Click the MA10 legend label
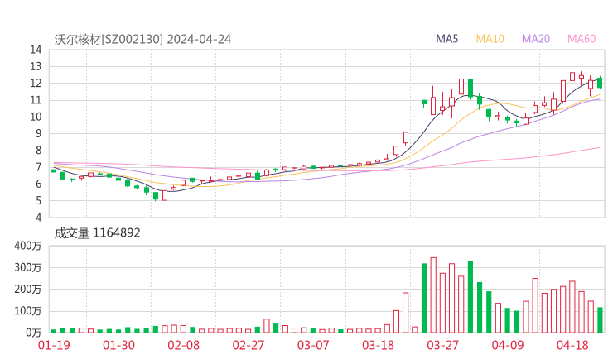The image size is (613, 364). [x=490, y=39]
